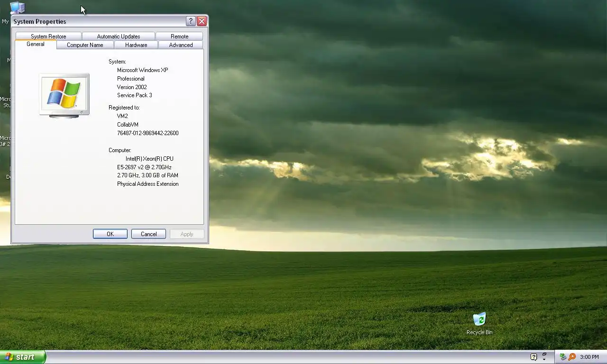Open the Start menu
Viewport: 607px width, 364px height.
pyautogui.click(x=23, y=357)
